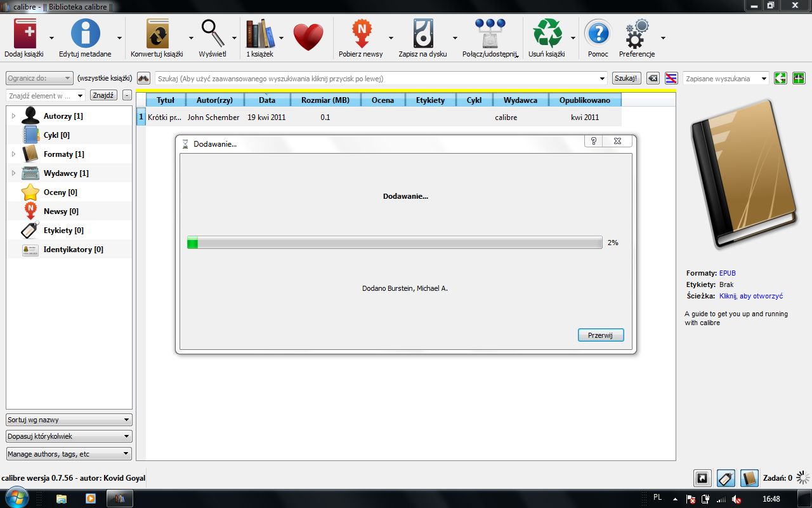Click Konwertuj książki icon
The width and height of the screenshot is (812, 508).
[157, 34]
